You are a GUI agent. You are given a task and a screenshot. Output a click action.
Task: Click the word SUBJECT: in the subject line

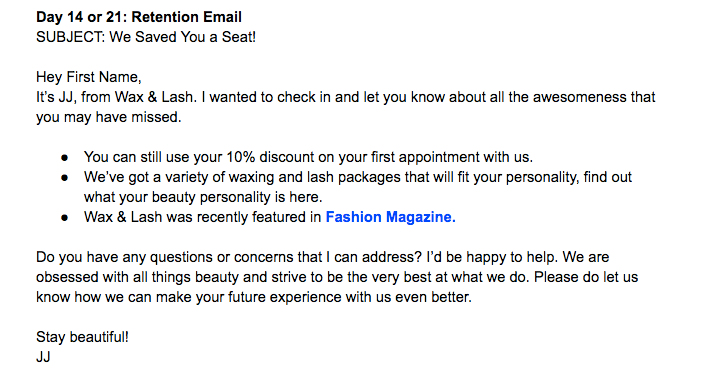click(71, 37)
